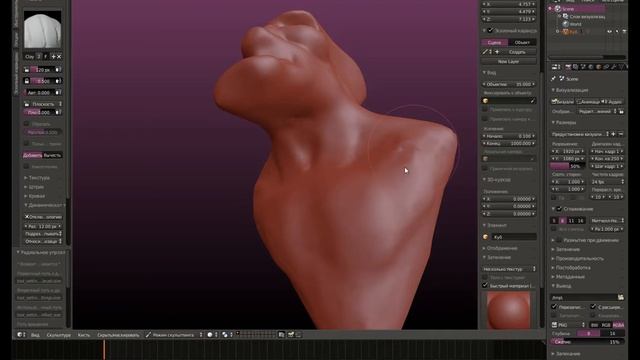
Task: Expand the Штрих panel
Action: click(37, 187)
